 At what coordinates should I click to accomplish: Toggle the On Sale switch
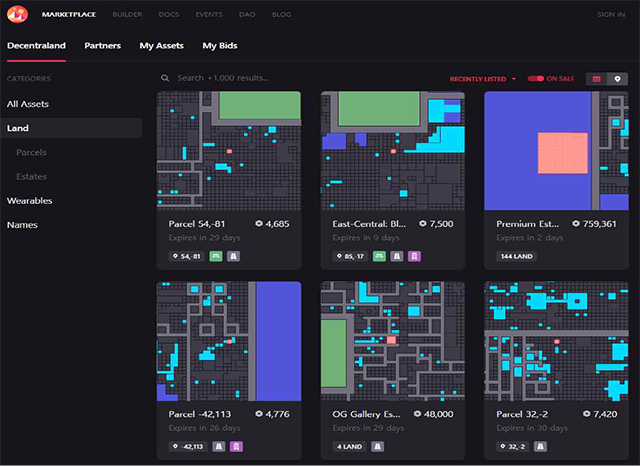536,78
